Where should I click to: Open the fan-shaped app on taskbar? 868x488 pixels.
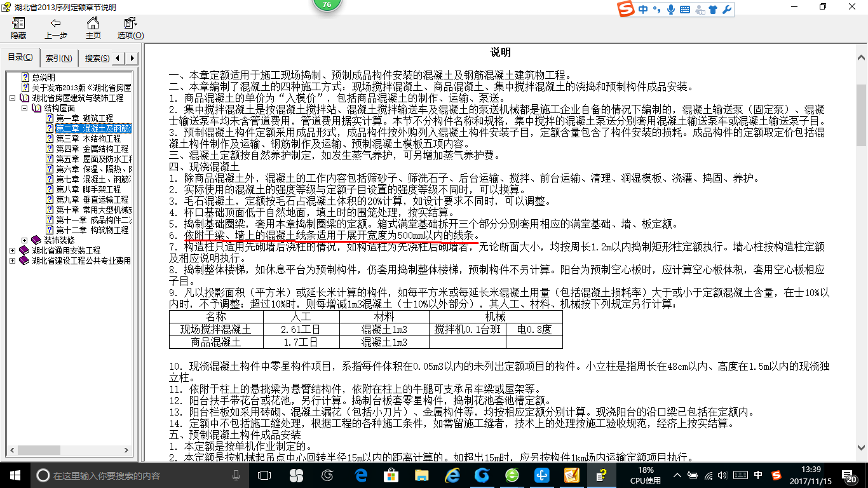[296, 475]
